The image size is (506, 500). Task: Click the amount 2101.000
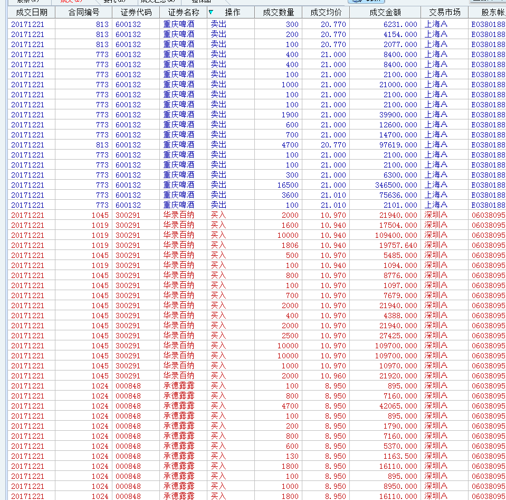(400, 205)
